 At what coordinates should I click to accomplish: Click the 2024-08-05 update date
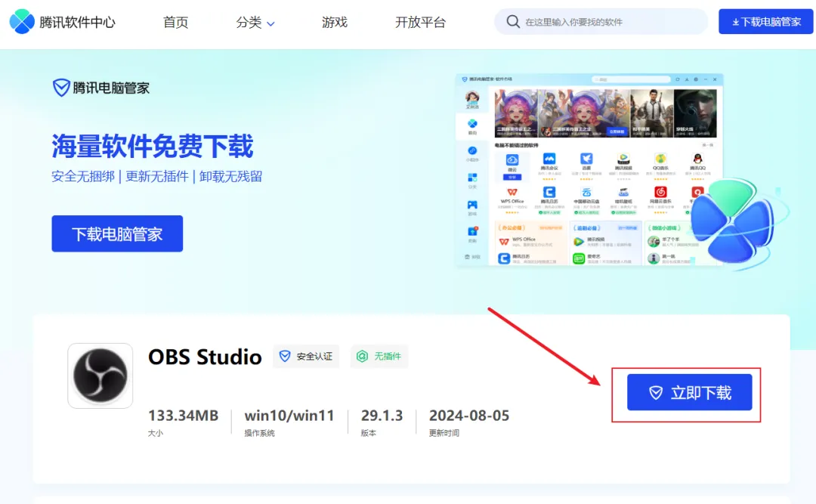[469, 416]
